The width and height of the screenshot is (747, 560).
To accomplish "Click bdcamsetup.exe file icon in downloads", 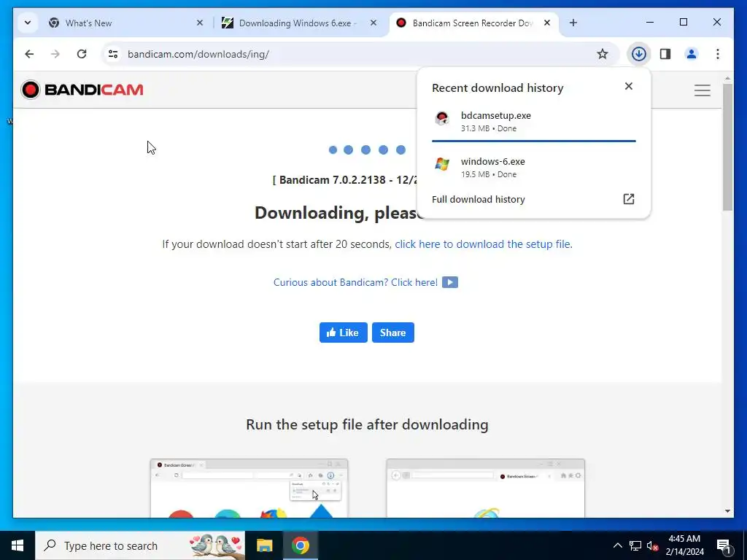I will coord(442,118).
